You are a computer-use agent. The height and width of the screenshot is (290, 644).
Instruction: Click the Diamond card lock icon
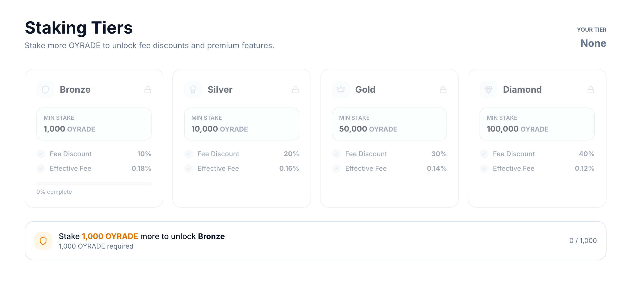[591, 90]
